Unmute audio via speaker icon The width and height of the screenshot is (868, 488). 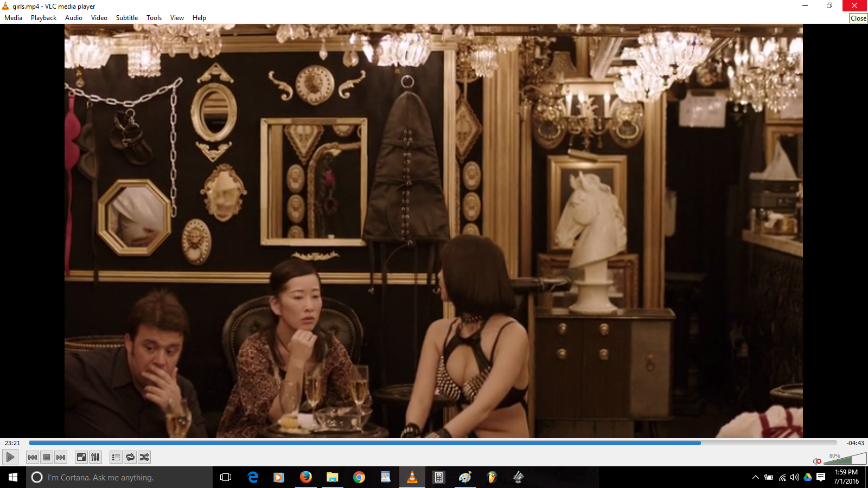tap(817, 461)
